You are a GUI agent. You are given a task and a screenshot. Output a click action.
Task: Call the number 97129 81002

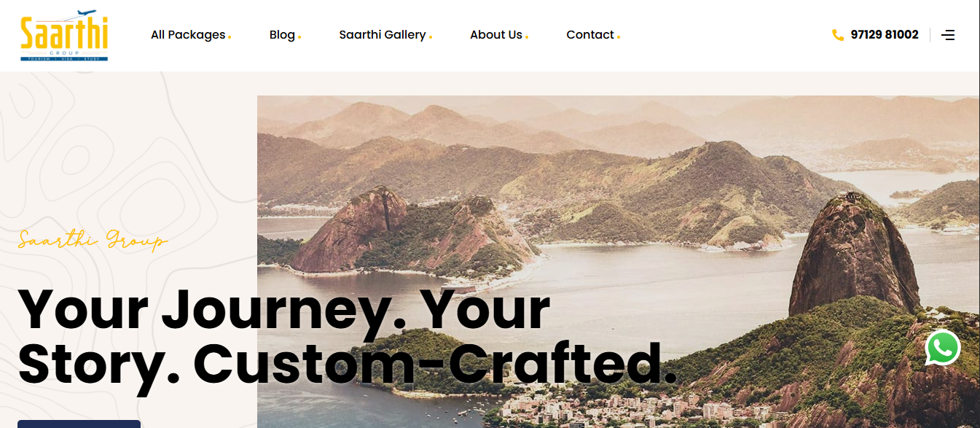tap(885, 35)
